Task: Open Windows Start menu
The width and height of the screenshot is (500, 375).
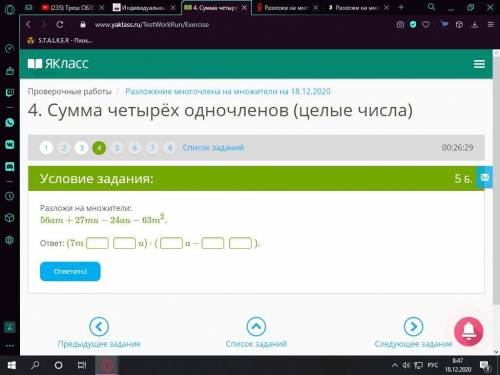Action: pos(12,366)
